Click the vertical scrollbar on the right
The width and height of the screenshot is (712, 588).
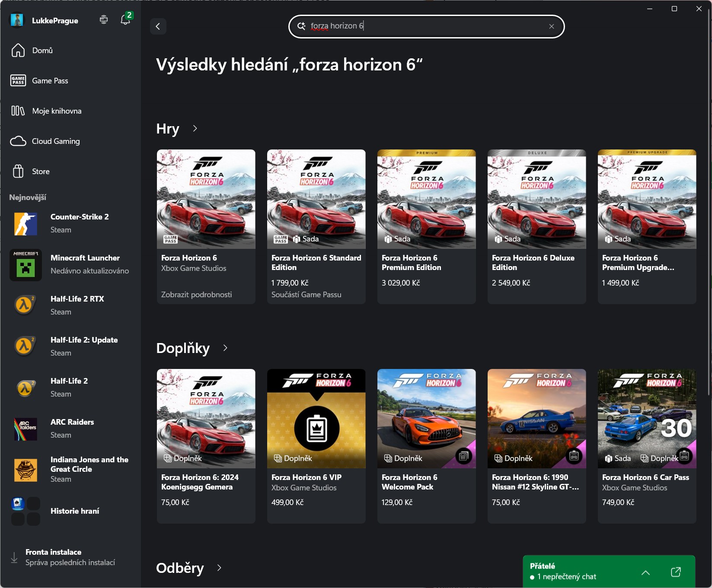[709, 203]
